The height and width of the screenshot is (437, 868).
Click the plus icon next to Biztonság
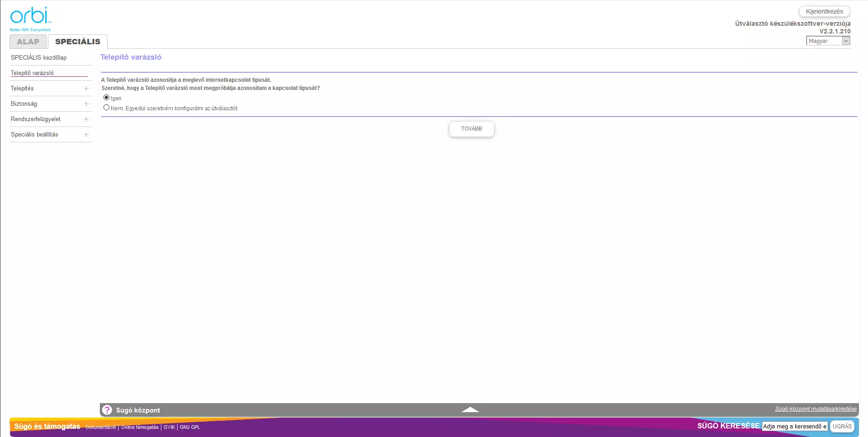(86, 104)
